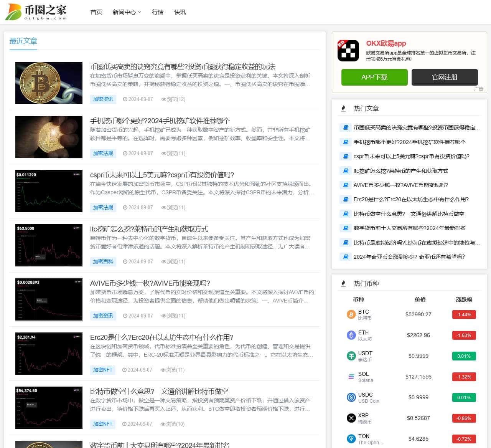Click the SOL coin icon

tap(351, 377)
